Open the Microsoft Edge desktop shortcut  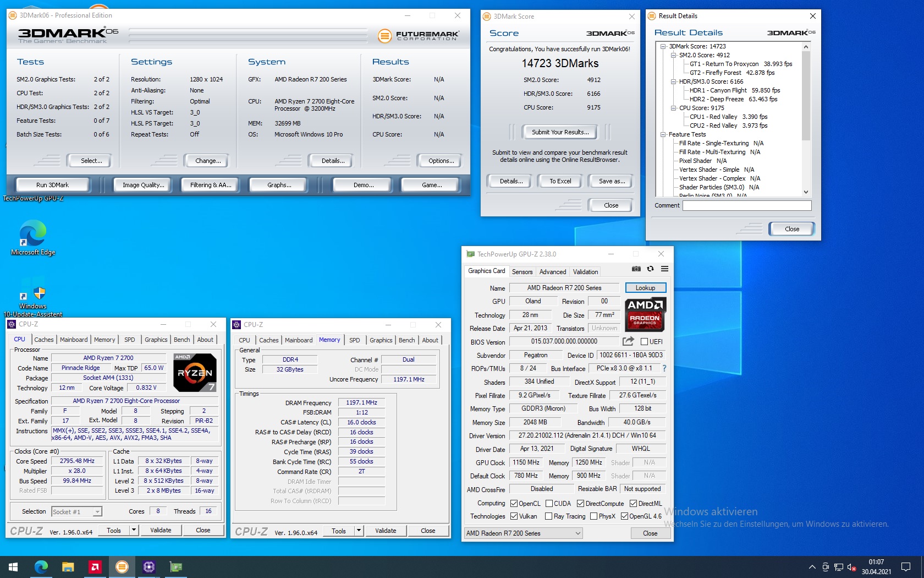[x=33, y=237]
